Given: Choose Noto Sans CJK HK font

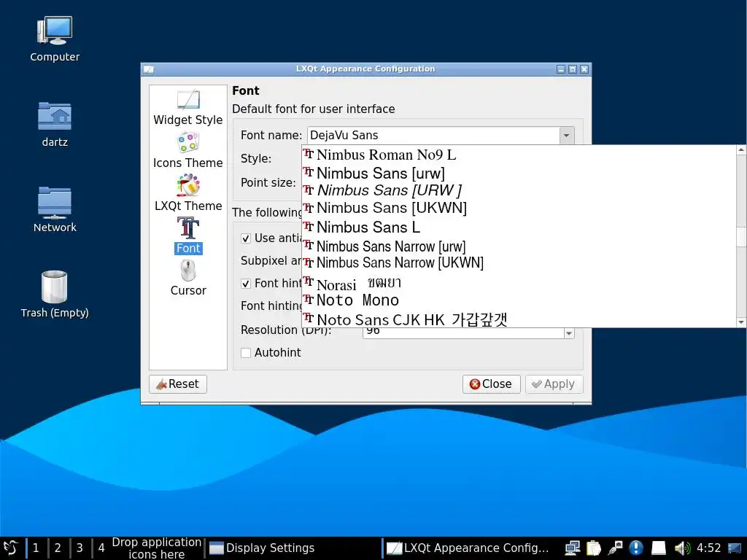Looking at the screenshot, I should (x=519, y=319).
